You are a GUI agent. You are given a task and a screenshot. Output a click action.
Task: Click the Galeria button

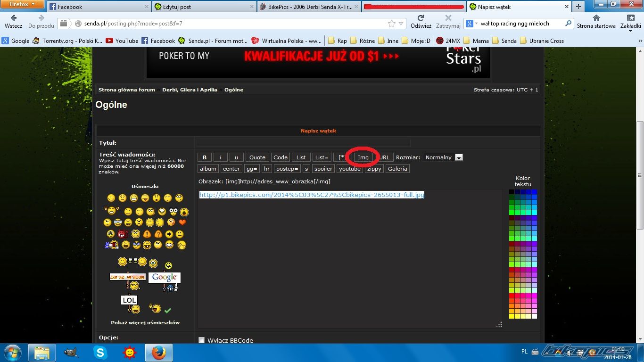pos(397,169)
